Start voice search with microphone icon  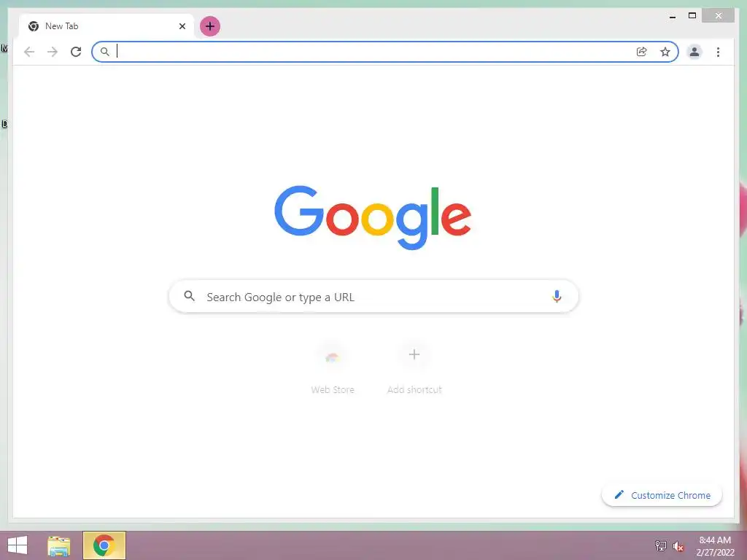(x=557, y=296)
